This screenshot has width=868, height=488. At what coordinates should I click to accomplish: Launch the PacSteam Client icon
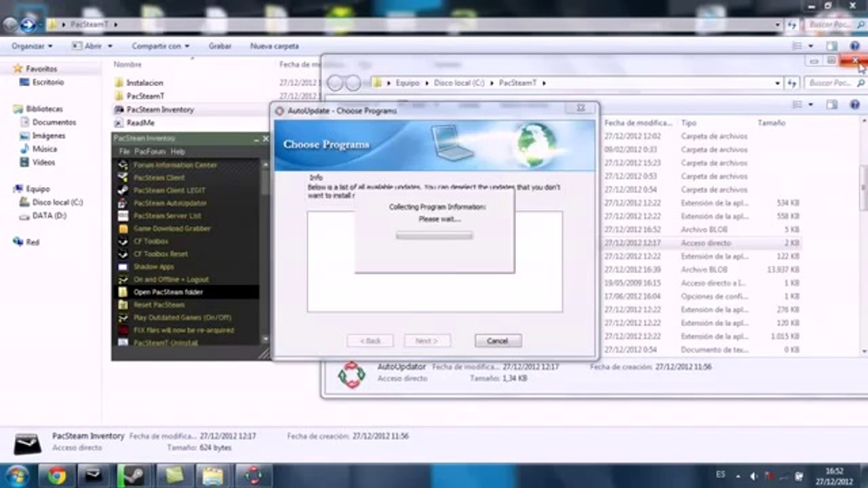click(123, 178)
